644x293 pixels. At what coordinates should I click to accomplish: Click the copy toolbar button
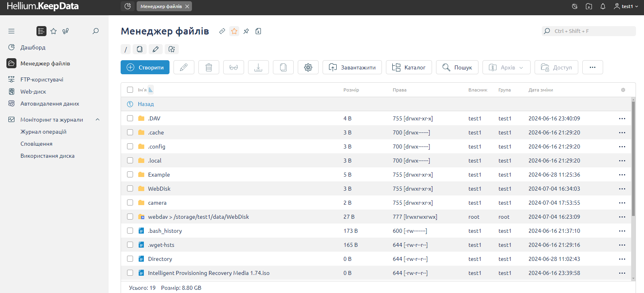[283, 67]
